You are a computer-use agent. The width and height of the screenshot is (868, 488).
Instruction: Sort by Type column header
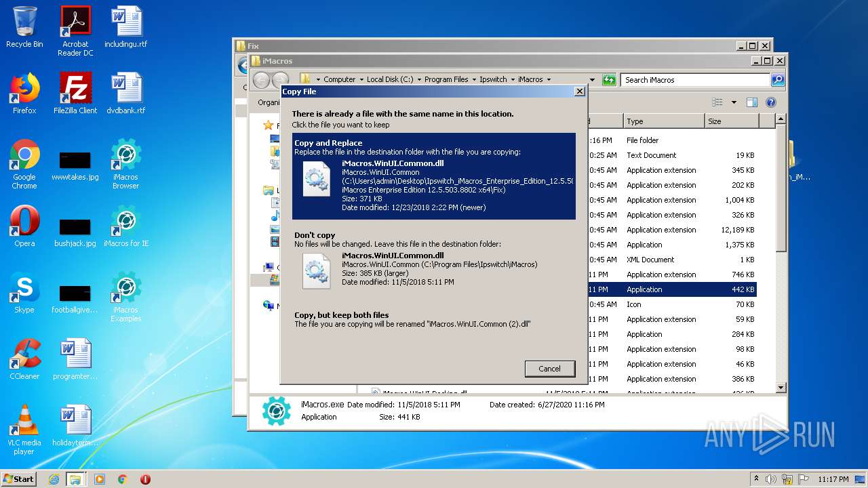click(x=664, y=121)
